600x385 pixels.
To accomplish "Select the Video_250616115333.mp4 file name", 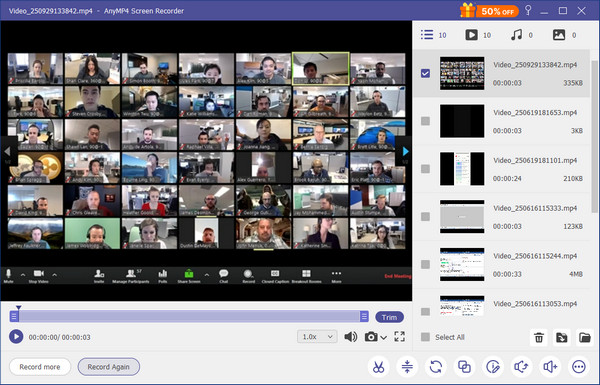I will (x=535, y=208).
